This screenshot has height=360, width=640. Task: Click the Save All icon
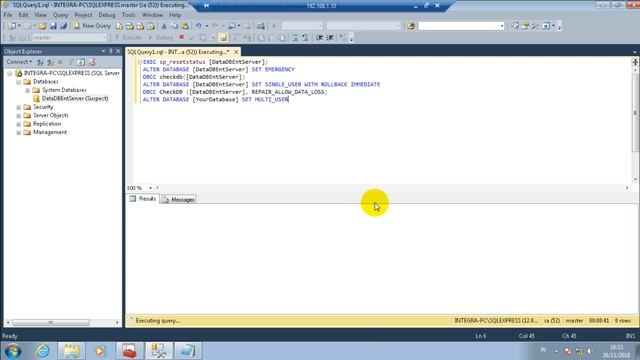[x=64, y=26]
